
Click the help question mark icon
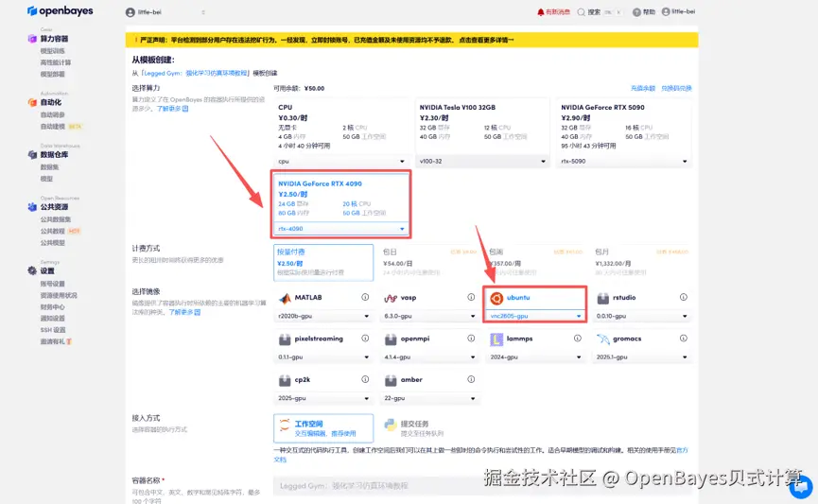click(636, 12)
